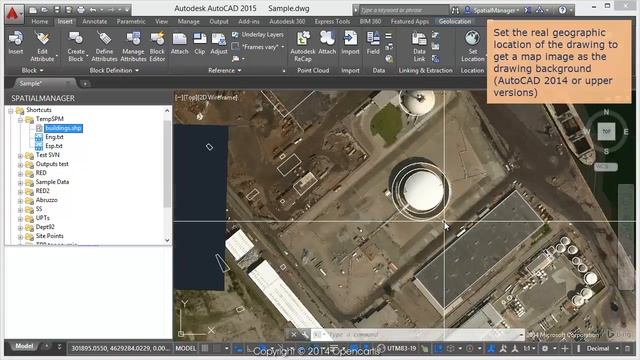Image resolution: width=640 pixels, height=360 pixels.
Task: Select the Clip reference tool
Action: click(200, 42)
